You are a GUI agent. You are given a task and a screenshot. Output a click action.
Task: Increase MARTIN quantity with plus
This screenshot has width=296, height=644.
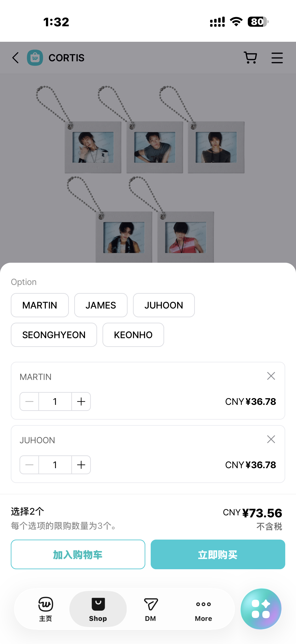click(x=81, y=401)
